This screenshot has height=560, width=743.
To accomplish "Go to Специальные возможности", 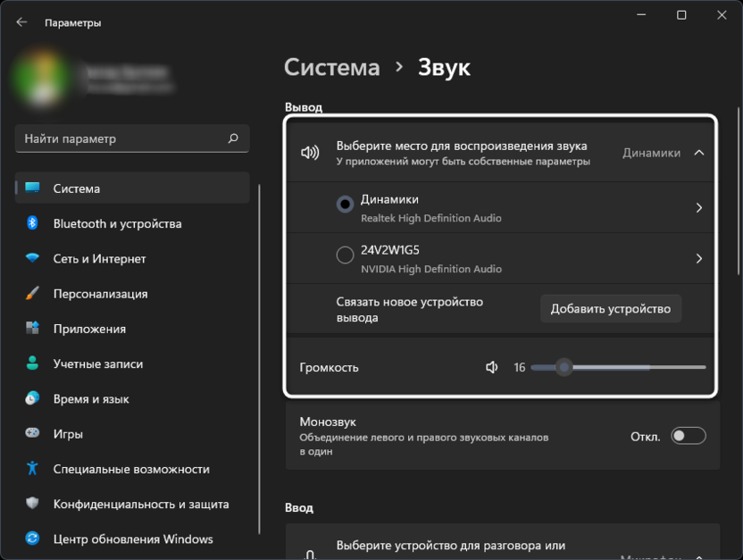I will coord(130,469).
